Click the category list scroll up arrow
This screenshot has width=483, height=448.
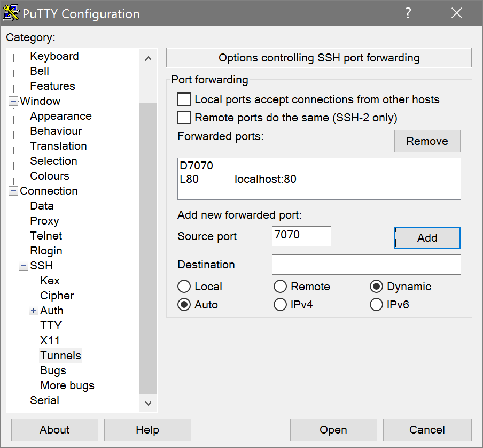[x=148, y=59]
